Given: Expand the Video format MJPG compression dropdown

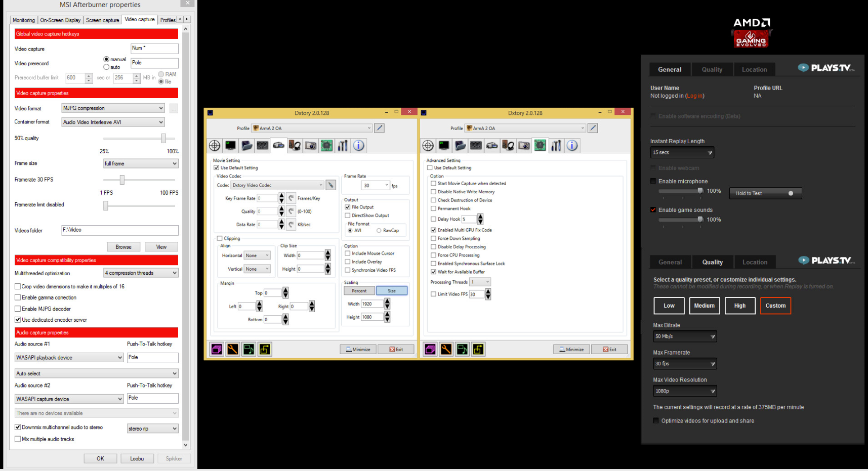Looking at the screenshot, I should [x=113, y=108].
